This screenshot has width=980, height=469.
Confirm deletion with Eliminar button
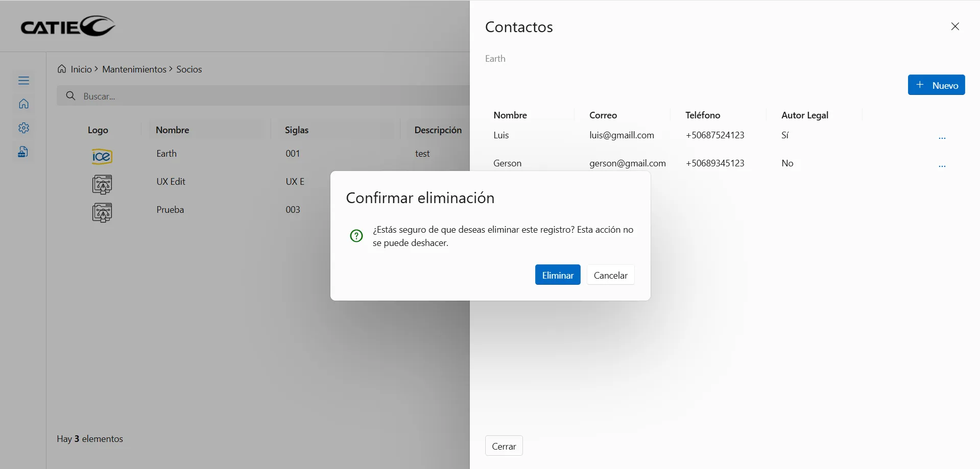pos(557,275)
